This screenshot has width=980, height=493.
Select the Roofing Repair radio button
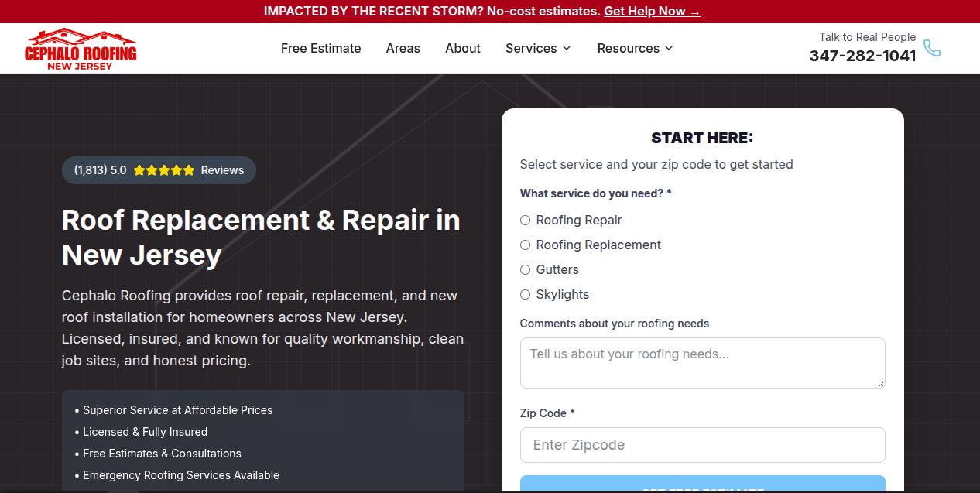(525, 221)
